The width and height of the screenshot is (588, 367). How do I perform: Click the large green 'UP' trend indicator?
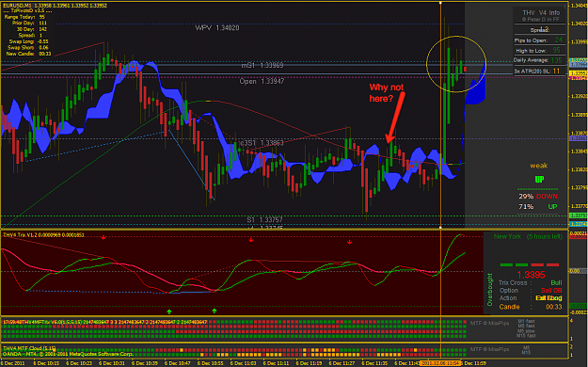click(539, 180)
